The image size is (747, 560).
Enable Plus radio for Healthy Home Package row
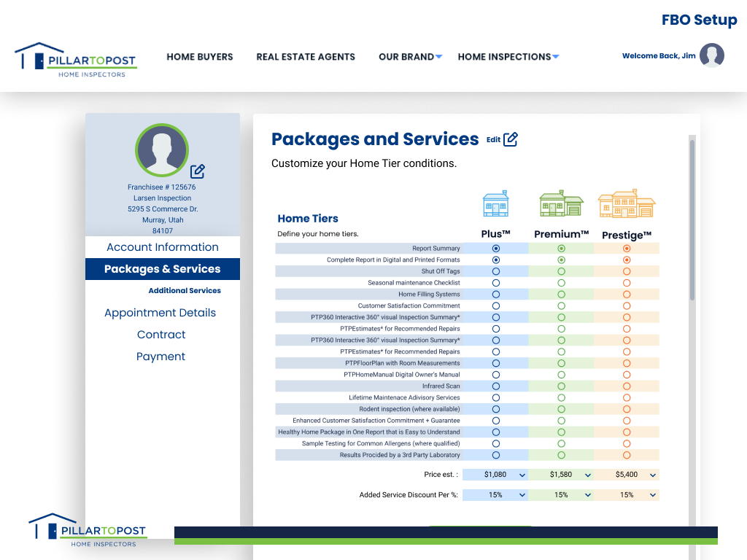[x=496, y=432]
